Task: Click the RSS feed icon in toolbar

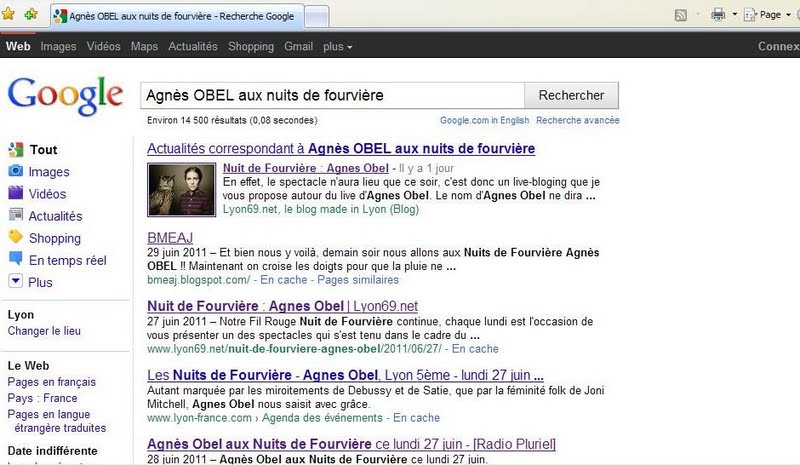Action: point(681,15)
